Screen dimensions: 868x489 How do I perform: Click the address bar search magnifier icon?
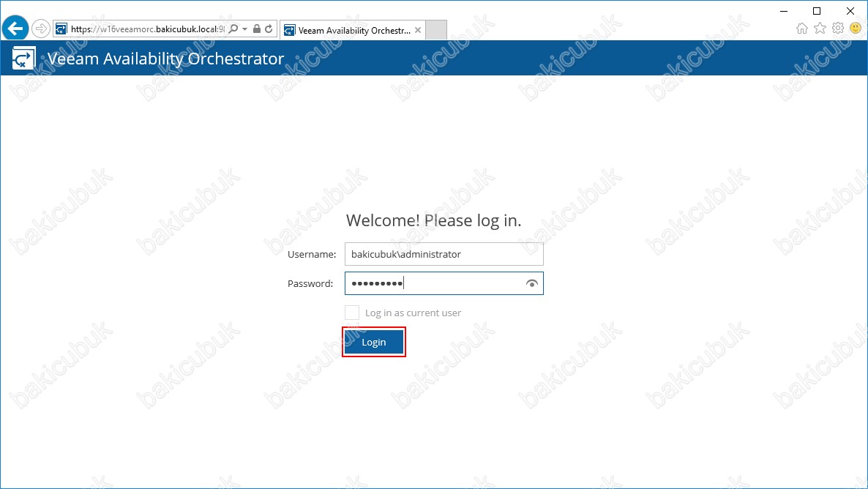click(x=233, y=29)
